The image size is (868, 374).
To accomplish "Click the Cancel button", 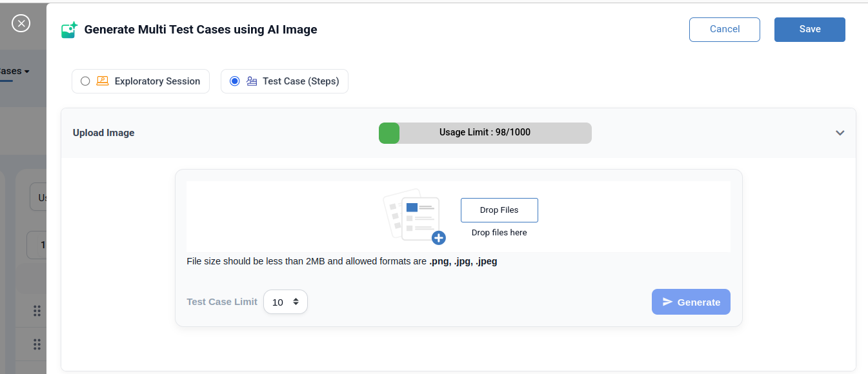I will (x=724, y=29).
